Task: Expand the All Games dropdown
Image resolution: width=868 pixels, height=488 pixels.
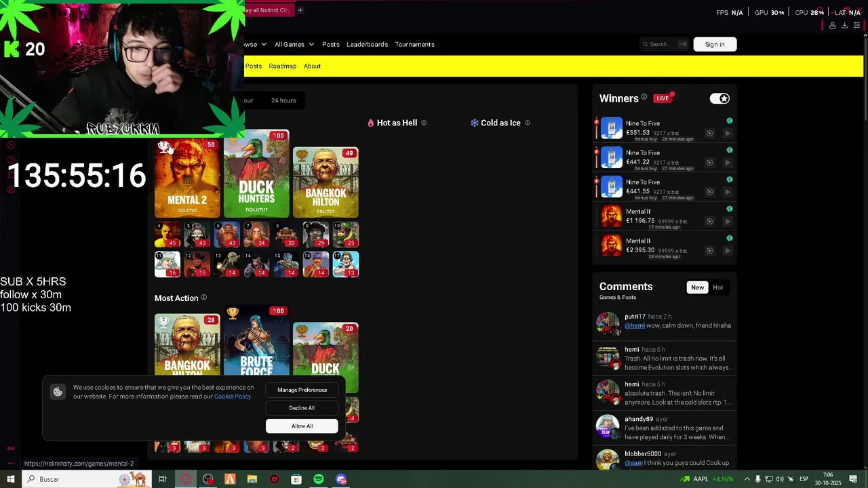Action: [294, 44]
